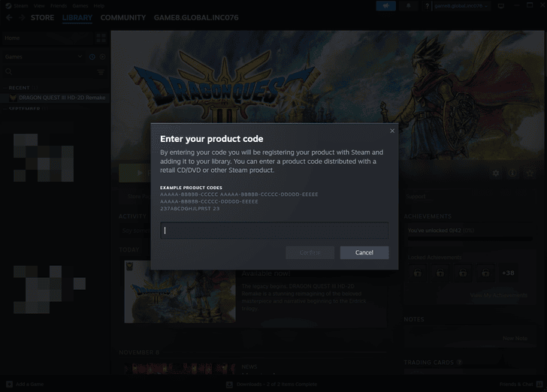Screen dimensions: 547x392
Task: Click the Big Picture mode monitor icon
Action: click(501, 6)
